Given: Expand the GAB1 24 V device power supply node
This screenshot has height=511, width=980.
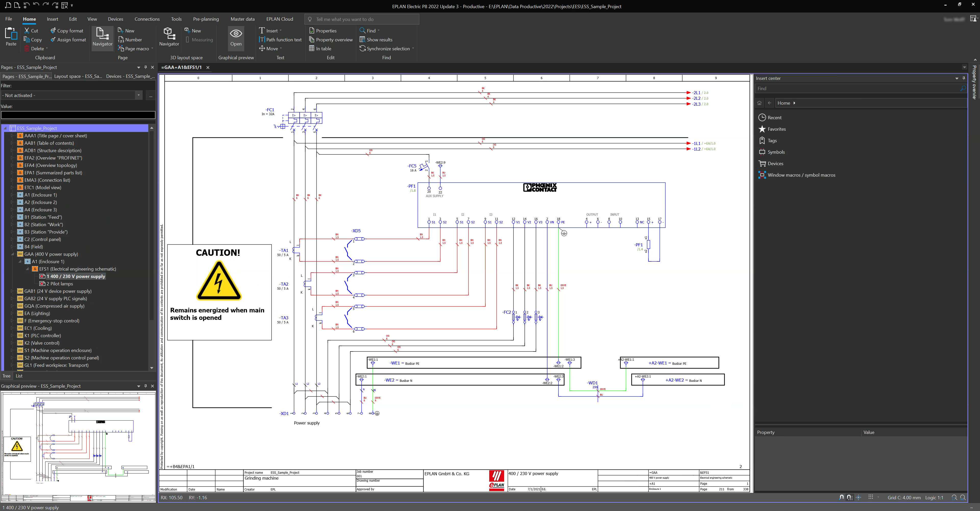Looking at the screenshot, I should click(x=12, y=291).
